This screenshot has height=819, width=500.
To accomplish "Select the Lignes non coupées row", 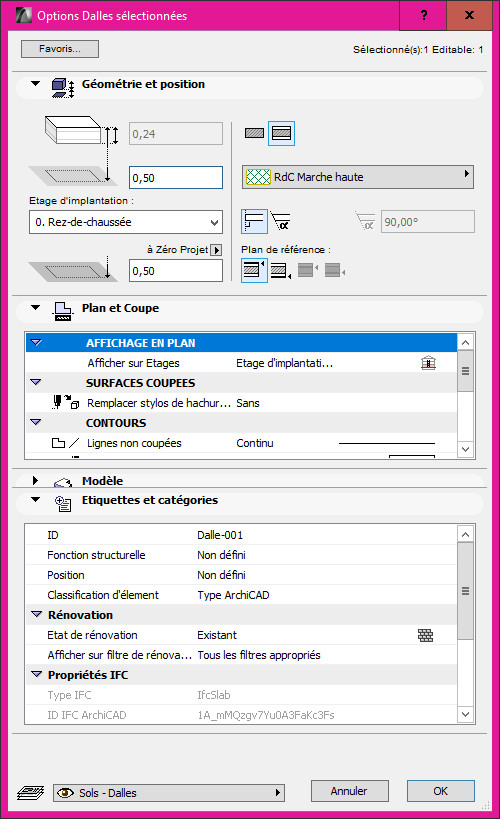I will 241,443.
